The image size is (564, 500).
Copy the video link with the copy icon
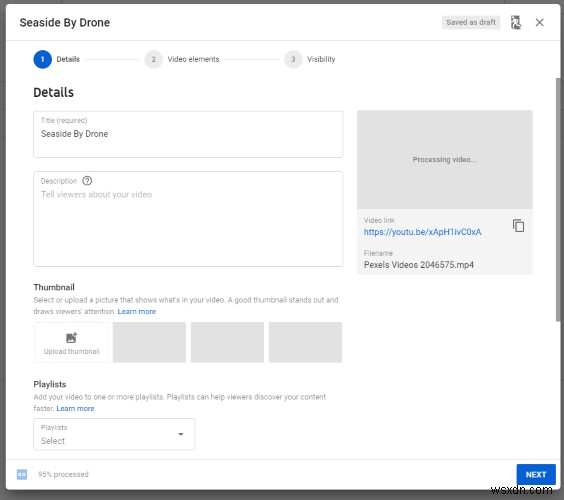[518, 226]
